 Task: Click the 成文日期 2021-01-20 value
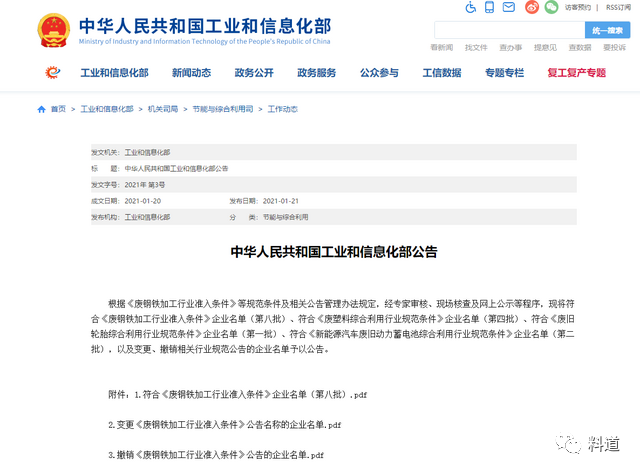coord(142,201)
